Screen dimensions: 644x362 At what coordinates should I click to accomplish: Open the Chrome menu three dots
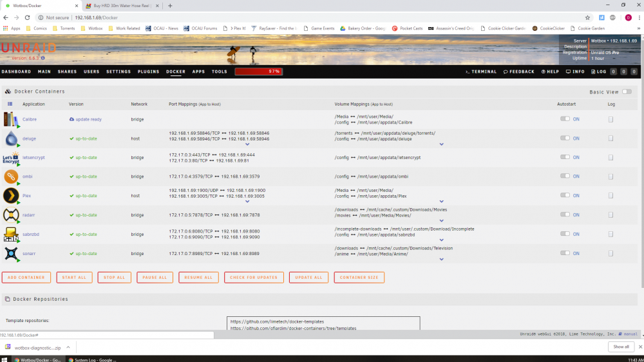[639, 17]
